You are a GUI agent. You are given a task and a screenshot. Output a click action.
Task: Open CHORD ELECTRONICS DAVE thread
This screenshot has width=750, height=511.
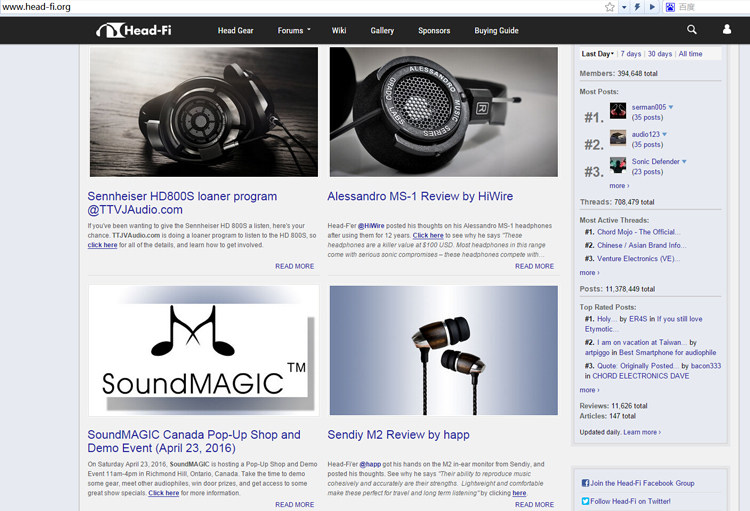(x=641, y=376)
